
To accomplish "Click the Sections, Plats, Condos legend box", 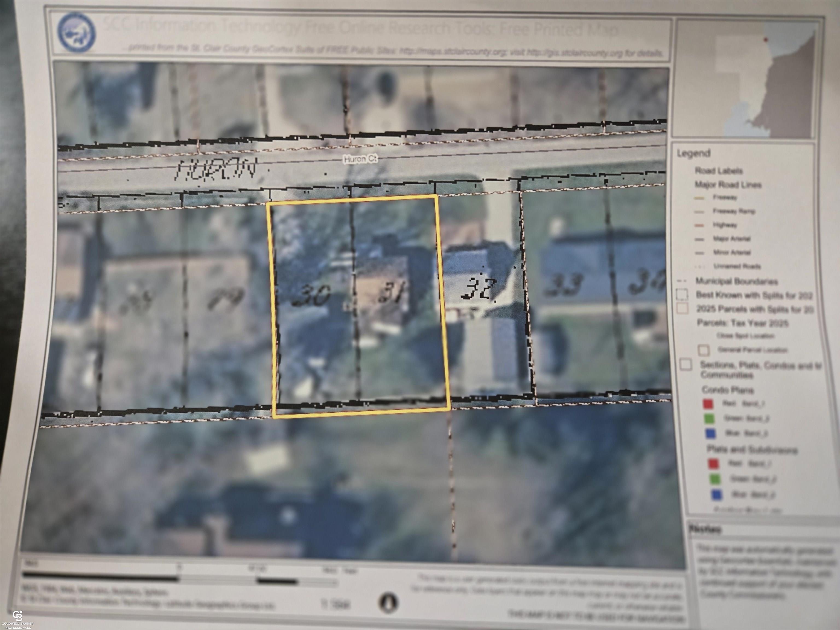I will click(x=686, y=364).
